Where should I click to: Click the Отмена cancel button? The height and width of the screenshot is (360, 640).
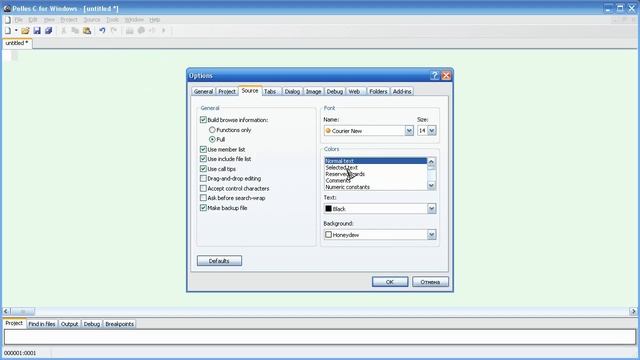430,282
